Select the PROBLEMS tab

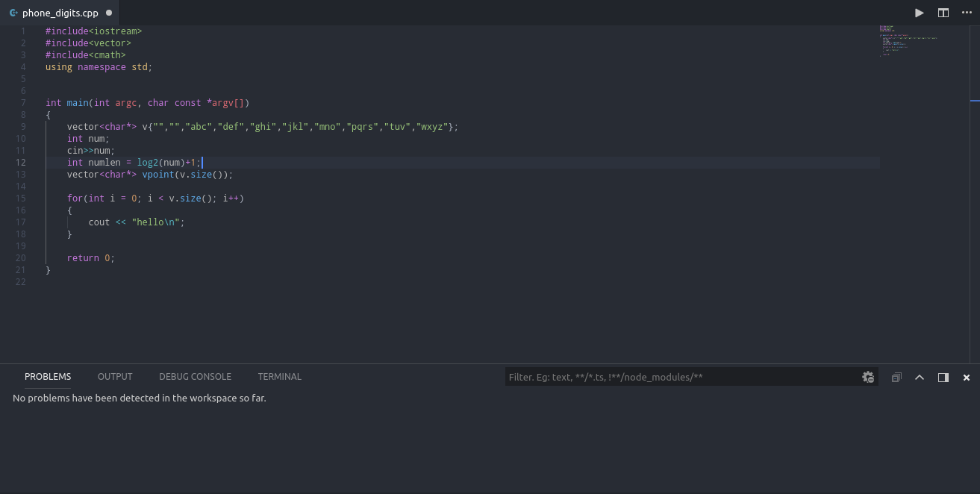47,377
